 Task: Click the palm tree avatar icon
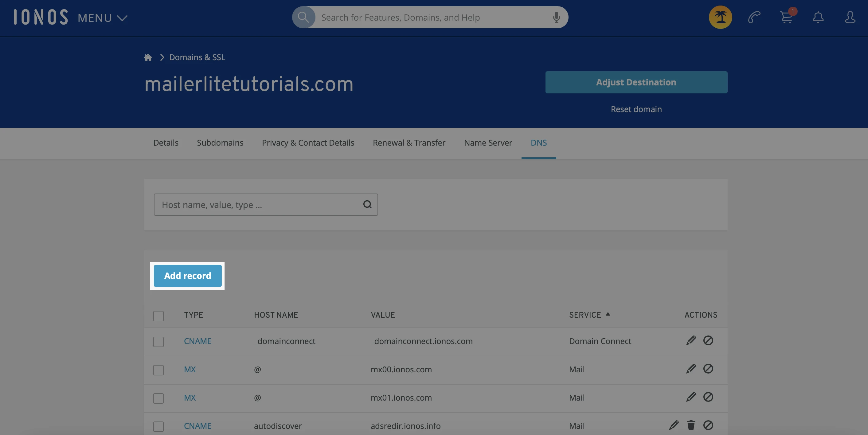[x=720, y=18]
